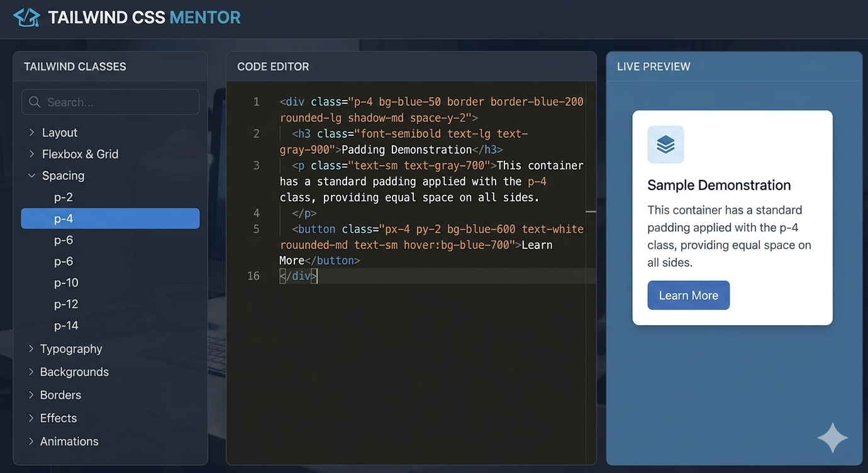Click line number 1 in editor gutter
This screenshot has width=868, height=473.
(256, 102)
